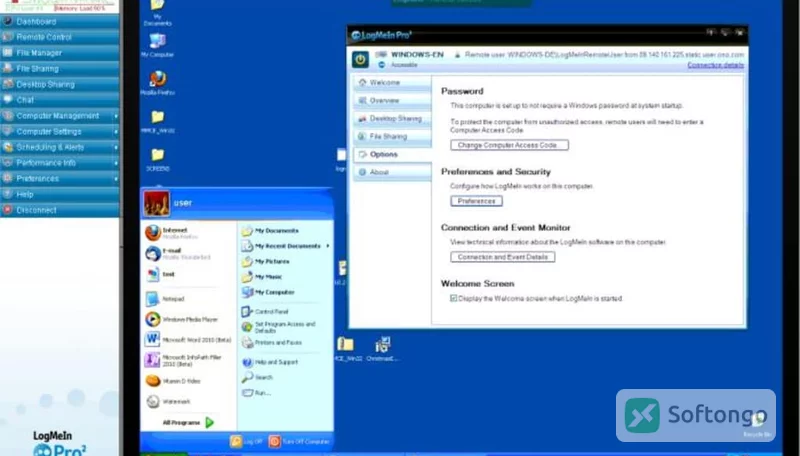Open Microsoft InfoPath Filler from Start menu
Screen dimensions: 800x456
pos(188,360)
